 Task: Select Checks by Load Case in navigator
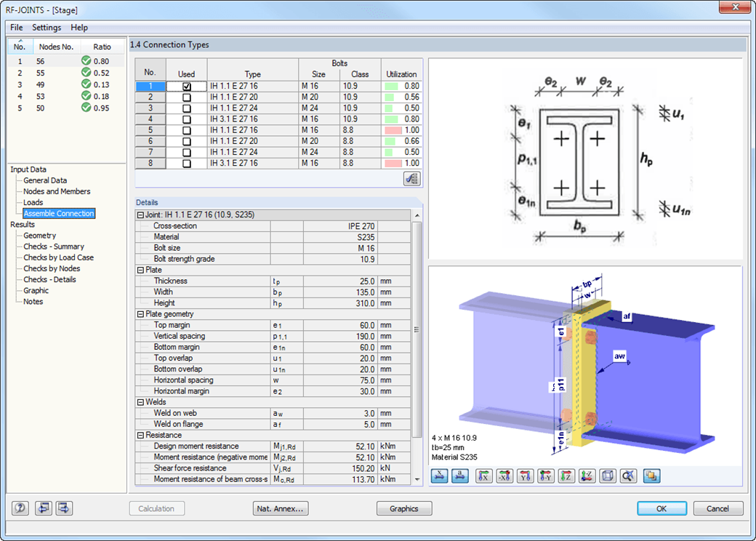click(x=59, y=257)
